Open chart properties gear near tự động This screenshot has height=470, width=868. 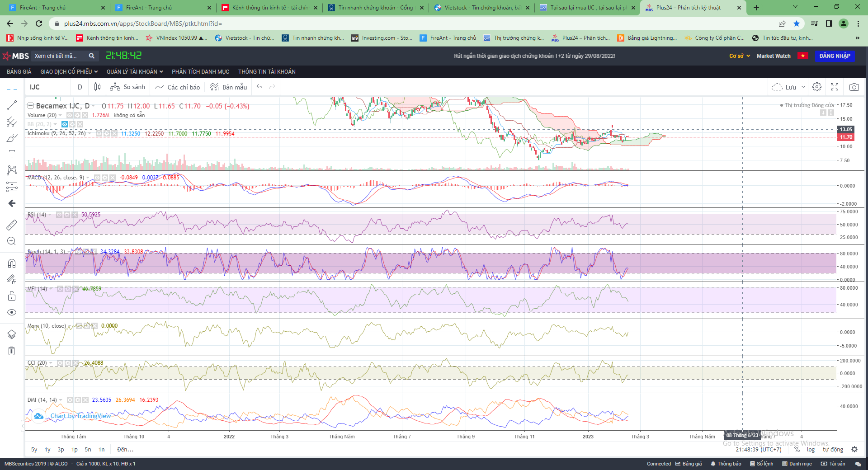click(854, 449)
